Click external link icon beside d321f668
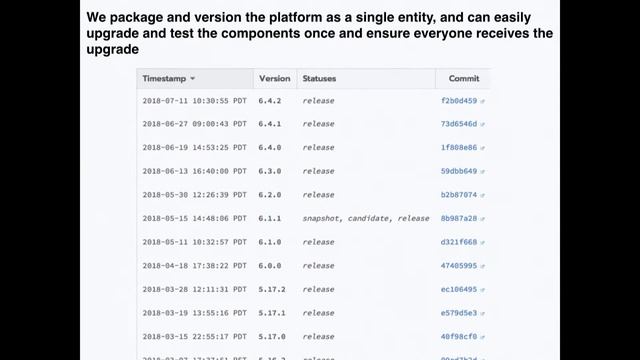This screenshot has height=360, width=640. pos(482,242)
